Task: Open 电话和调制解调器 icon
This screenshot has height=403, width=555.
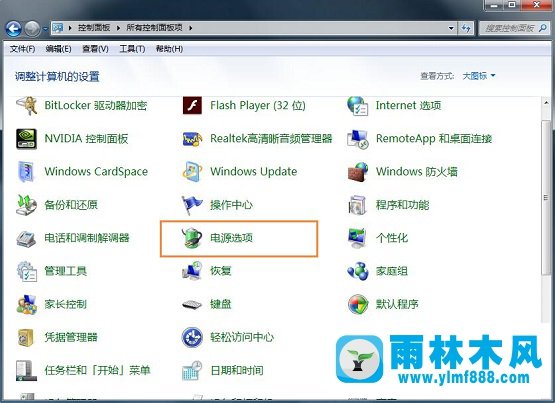Action: point(27,238)
